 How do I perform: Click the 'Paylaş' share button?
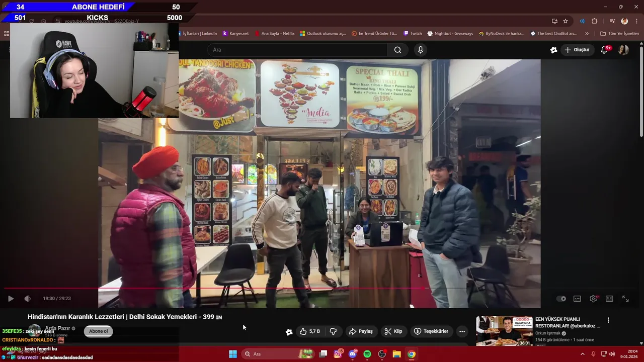click(x=361, y=331)
